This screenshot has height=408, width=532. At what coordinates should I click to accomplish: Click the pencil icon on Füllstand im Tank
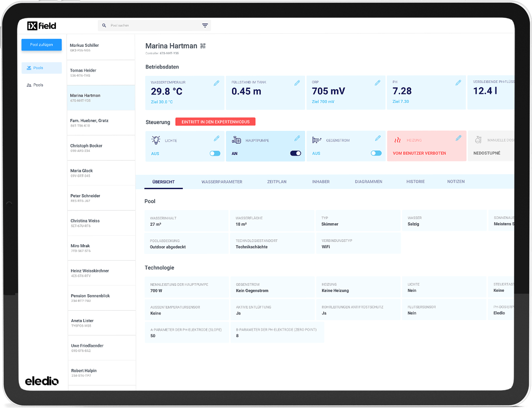coord(297,83)
